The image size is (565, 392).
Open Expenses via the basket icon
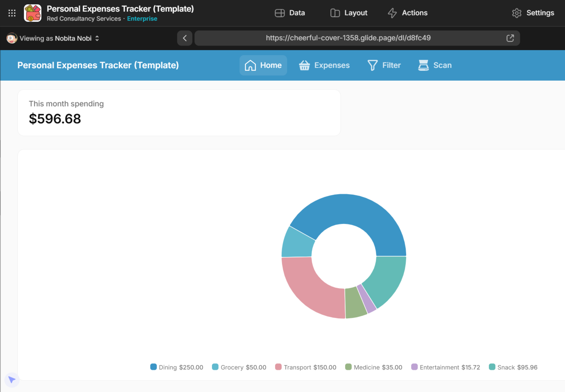pyautogui.click(x=304, y=65)
